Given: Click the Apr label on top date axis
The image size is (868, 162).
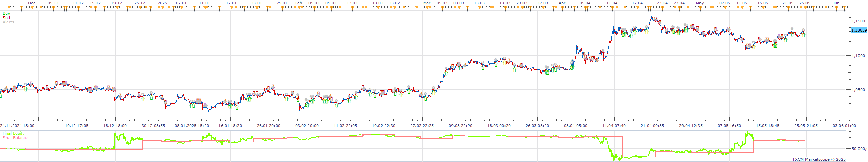Looking at the screenshot, I should pos(562,3).
